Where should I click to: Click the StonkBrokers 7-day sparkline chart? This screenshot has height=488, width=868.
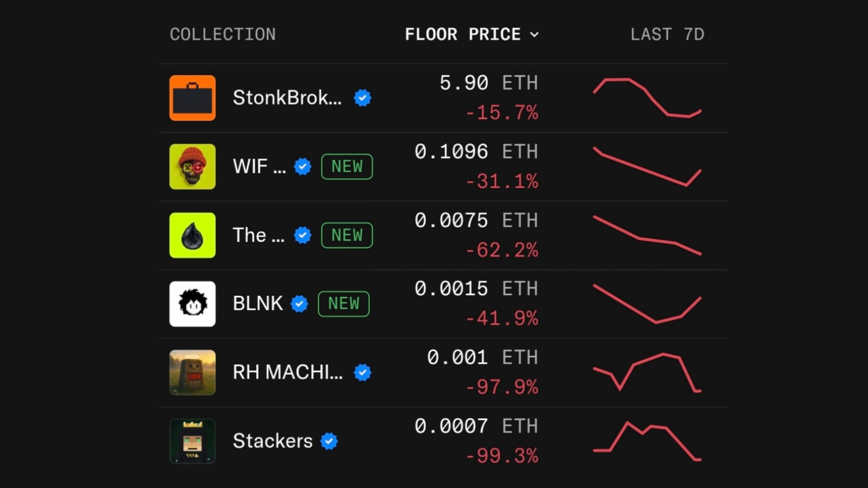[647, 98]
